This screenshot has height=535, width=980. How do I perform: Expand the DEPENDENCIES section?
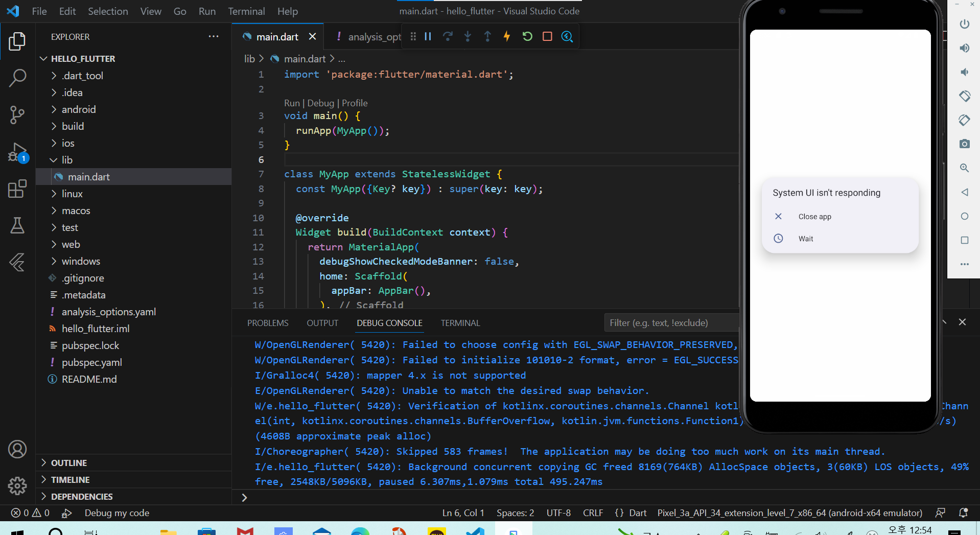click(x=133, y=497)
